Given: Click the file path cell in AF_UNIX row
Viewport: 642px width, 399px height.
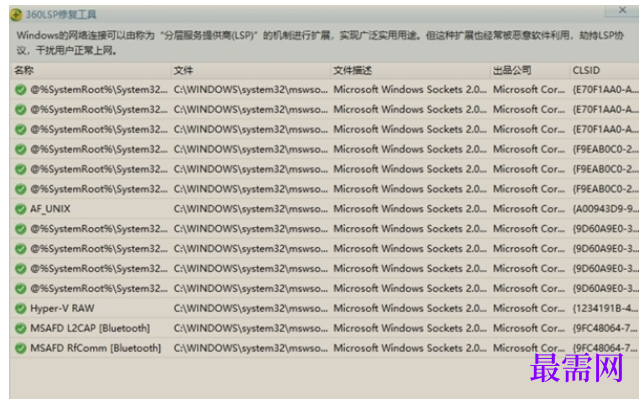Looking at the screenshot, I should [x=251, y=209].
